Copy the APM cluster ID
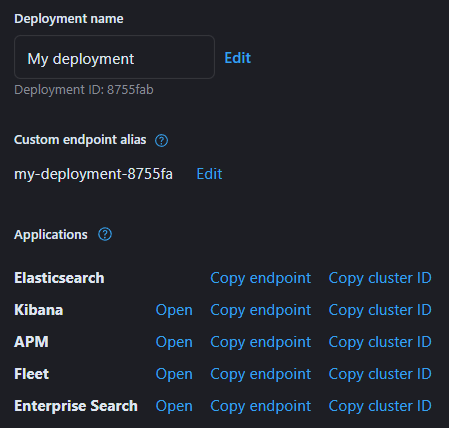The image size is (449, 428). click(380, 342)
